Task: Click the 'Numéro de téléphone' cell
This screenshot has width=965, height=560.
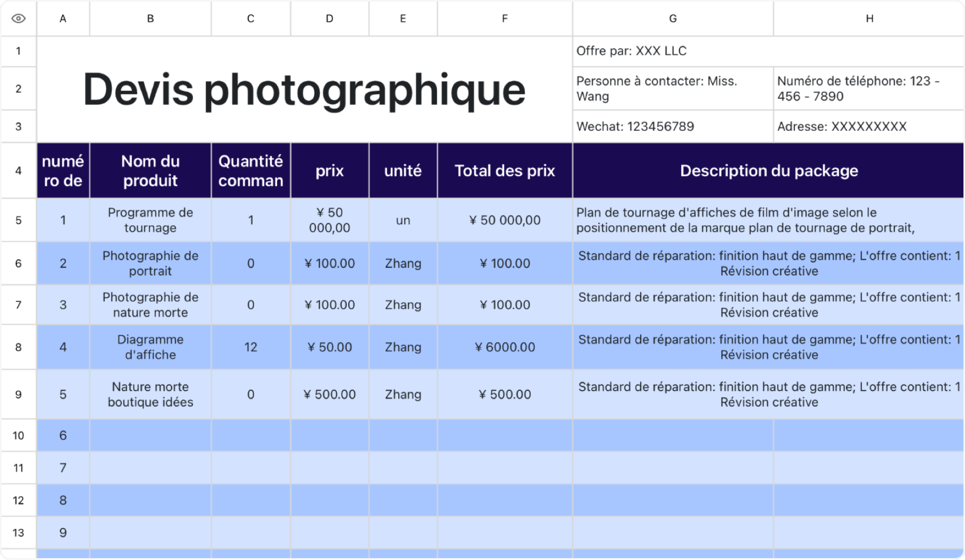Action: (869, 89)
